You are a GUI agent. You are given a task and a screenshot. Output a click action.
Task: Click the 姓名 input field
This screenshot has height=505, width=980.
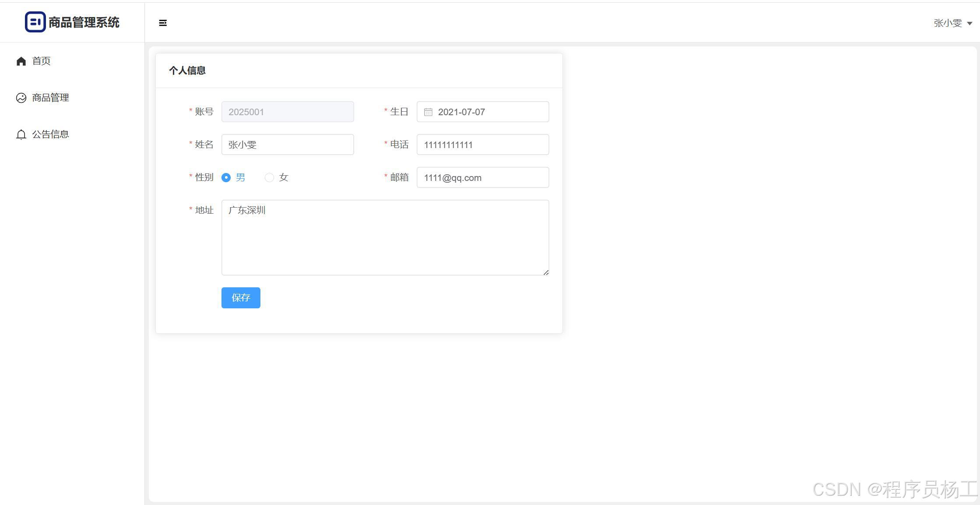(x=288, y=145)
